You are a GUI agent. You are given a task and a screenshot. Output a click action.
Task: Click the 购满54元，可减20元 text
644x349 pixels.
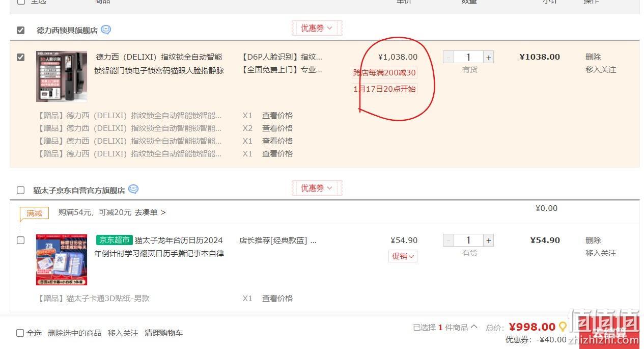pyautogui.click(x=95, y=212)
